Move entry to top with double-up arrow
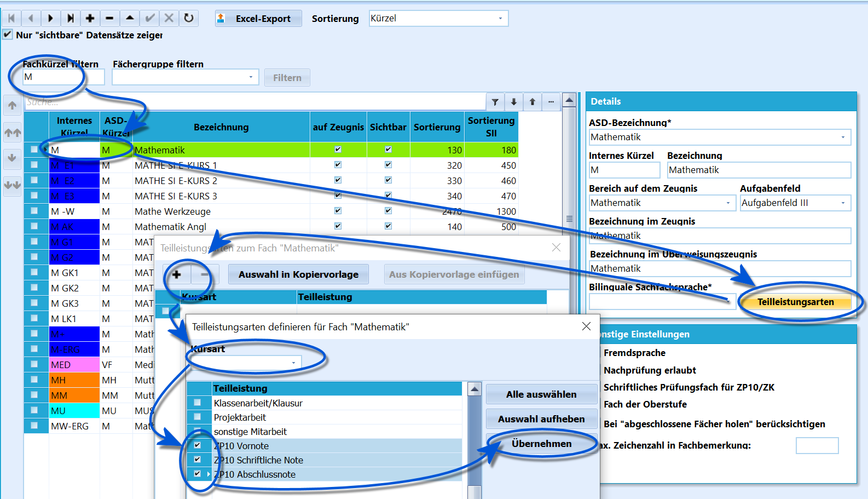 12,132
